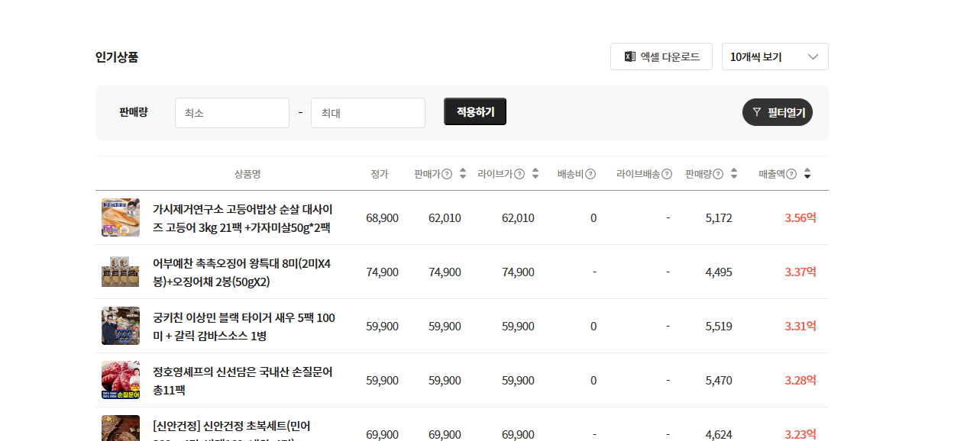Click the 판매가 help question-mark icon

point(448,174)
